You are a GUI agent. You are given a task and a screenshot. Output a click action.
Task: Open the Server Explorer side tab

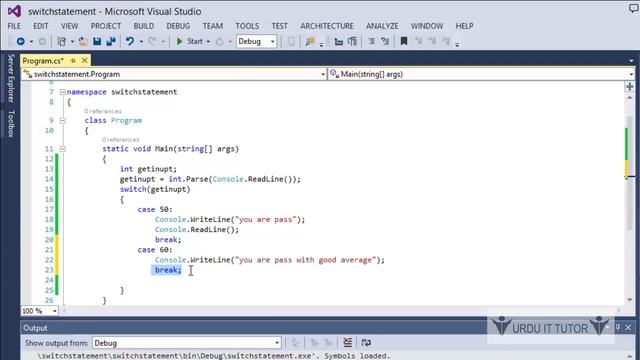coord(11,78)
